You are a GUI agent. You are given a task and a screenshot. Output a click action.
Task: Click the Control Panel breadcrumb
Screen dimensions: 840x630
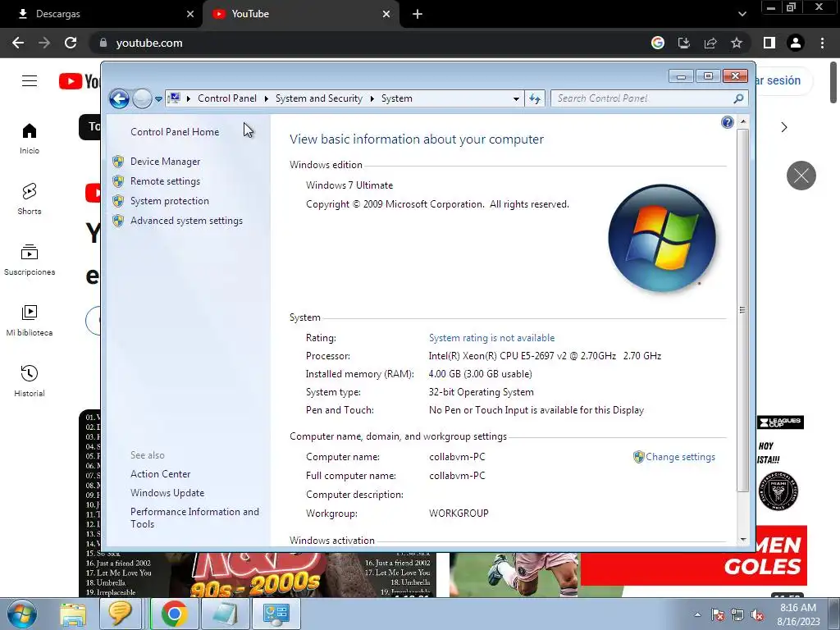tap(226, 98)
